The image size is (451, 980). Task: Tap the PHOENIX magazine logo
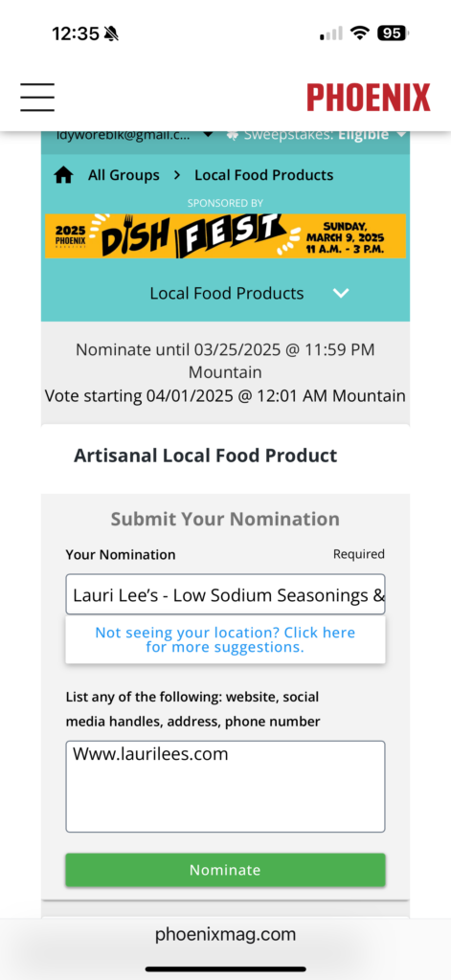[x=369, y=98]
